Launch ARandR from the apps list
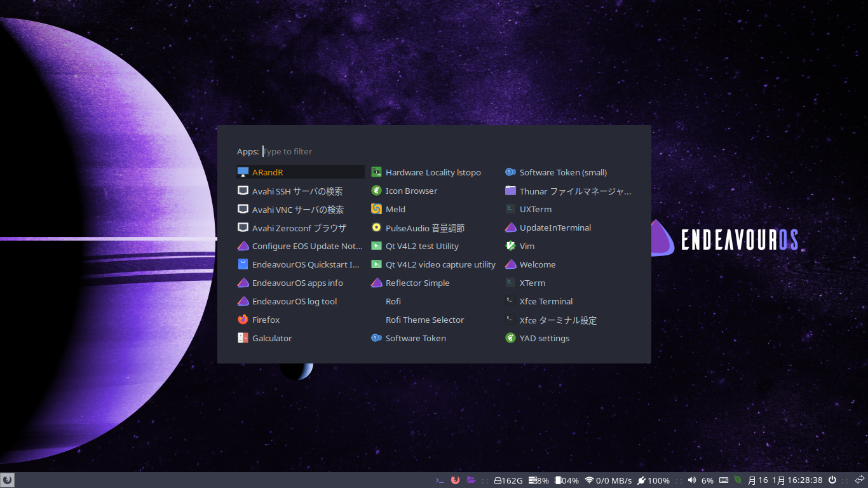The image size is (868, 488). (300, 172)
